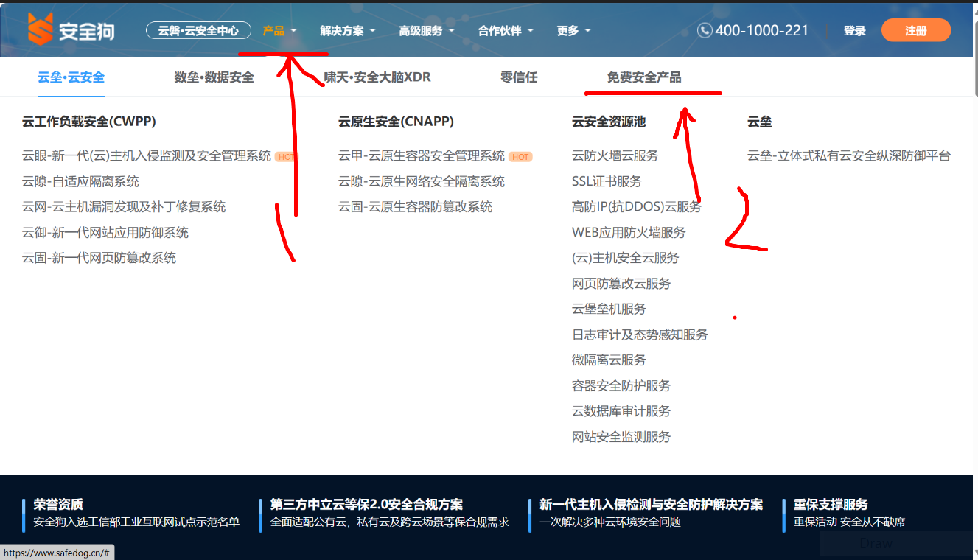The image size is (978, 560).
Task: Expand the 产品 dropdown menu
Action: (279, 30)
